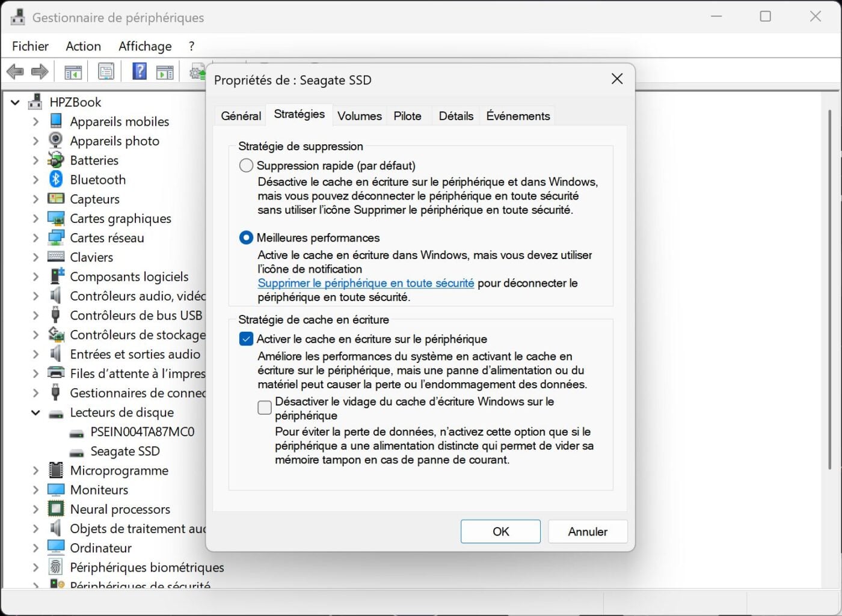Click the Neural processors chip icon
842x616 pixels.
tap(56, 509)
